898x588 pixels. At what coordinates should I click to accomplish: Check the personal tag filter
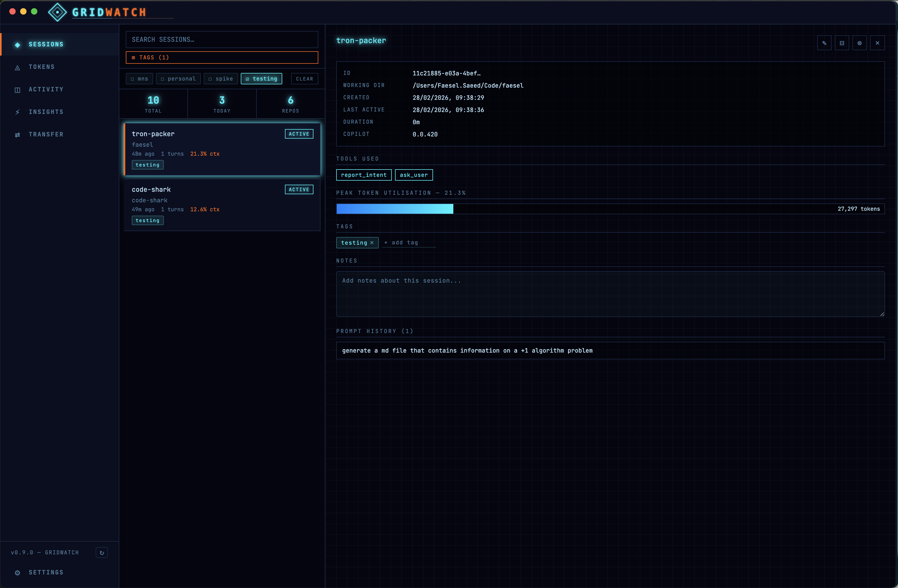click(x=178, y=78)
